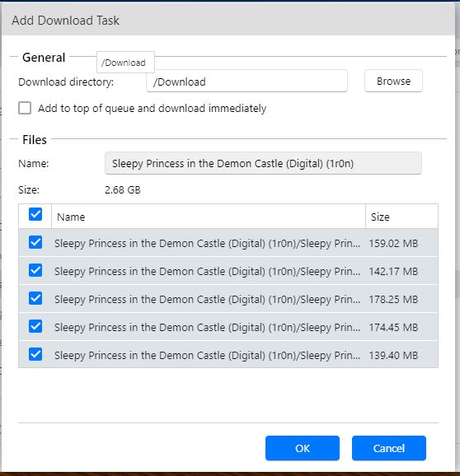Uncheck the 142.17 MB file row
This screenshot has width=460, height=476.
pos(35,270)
